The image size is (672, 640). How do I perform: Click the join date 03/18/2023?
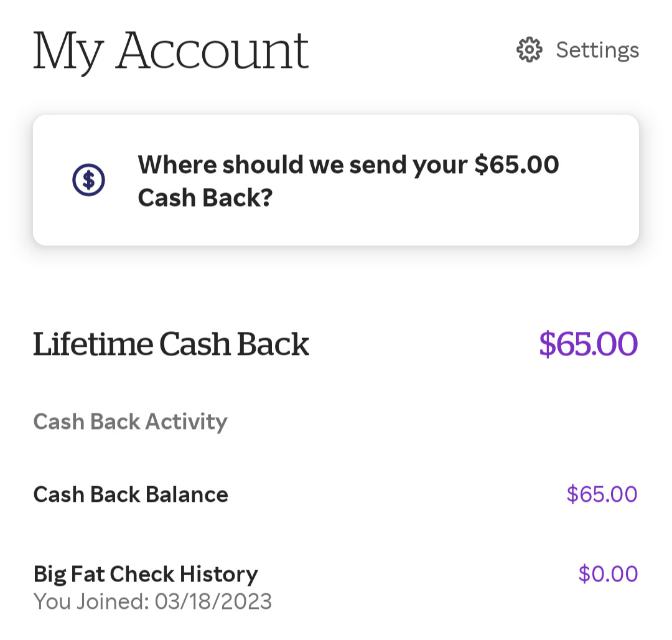[213, 601]
